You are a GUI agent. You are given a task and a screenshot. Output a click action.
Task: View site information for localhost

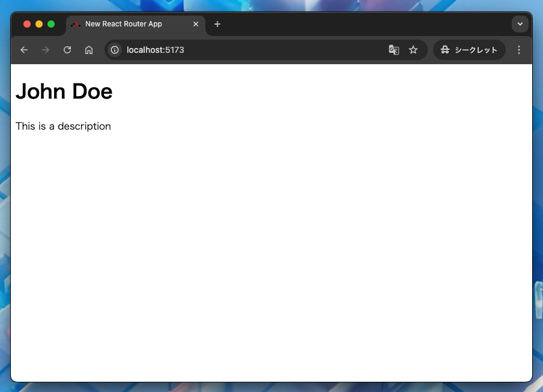pos(115,50)
